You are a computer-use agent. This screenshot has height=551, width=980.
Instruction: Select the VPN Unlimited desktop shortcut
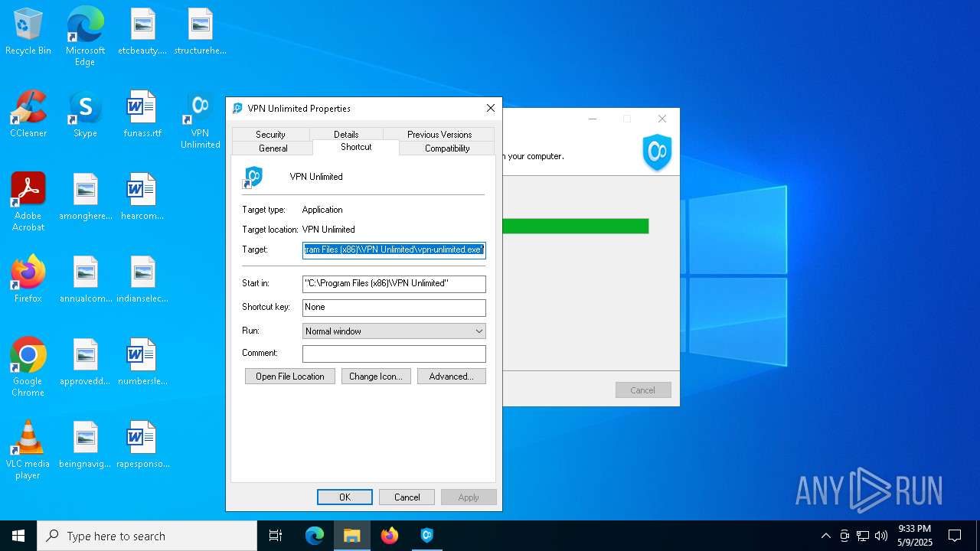coord(200,120)
